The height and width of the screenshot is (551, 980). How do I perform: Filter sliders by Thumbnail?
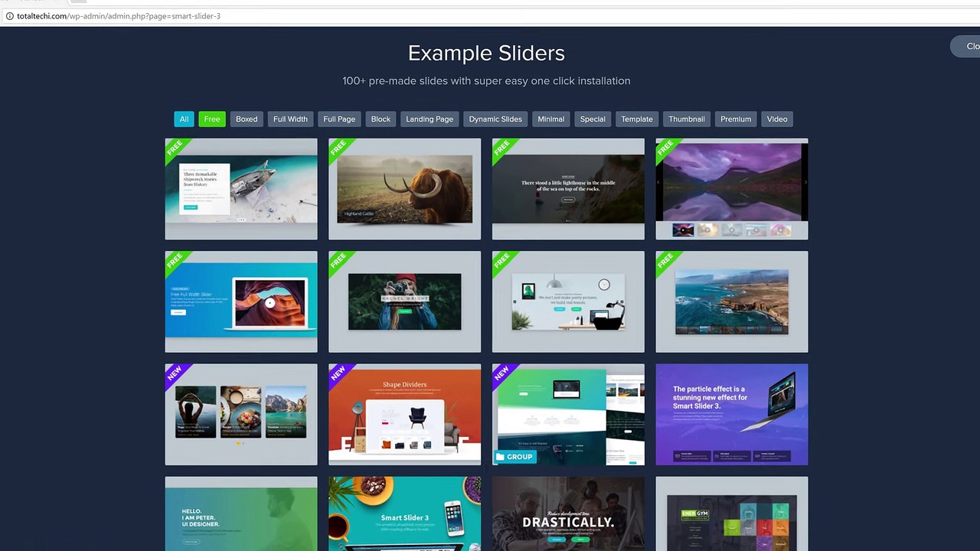pyautogui.click(x=687, y=119)
